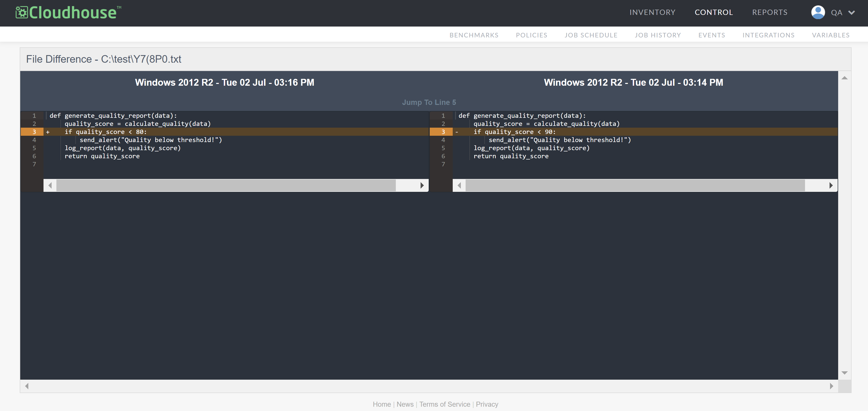
Task: Open the Privacy footer link
Action: click(487, 404)
